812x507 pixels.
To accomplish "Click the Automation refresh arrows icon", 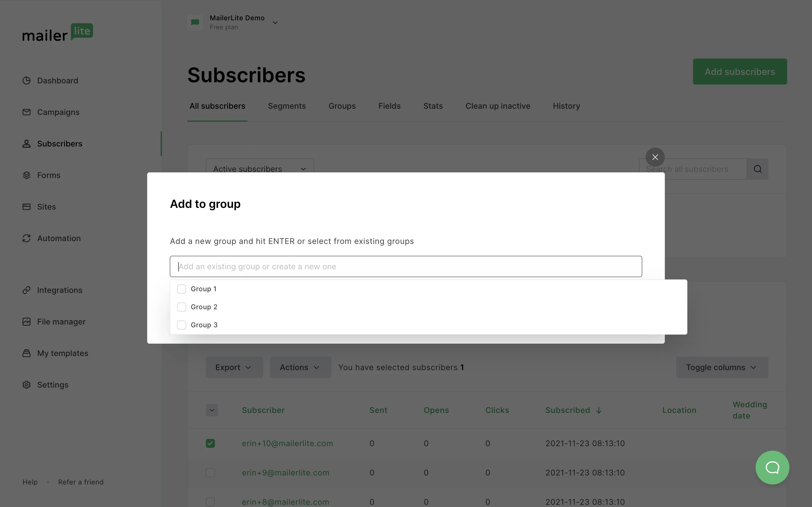I will [x=27, y=238].
